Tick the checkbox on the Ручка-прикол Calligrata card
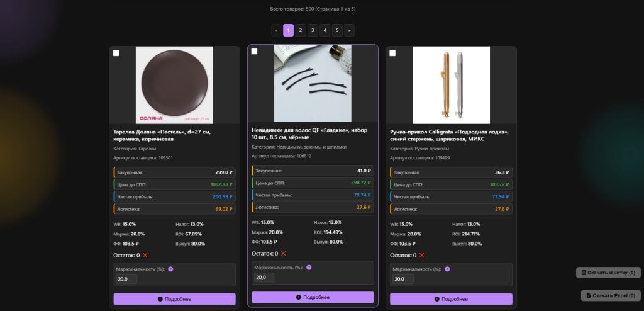Image resolution: width=644 pixels, height=311 pixels. coord(392,53)
